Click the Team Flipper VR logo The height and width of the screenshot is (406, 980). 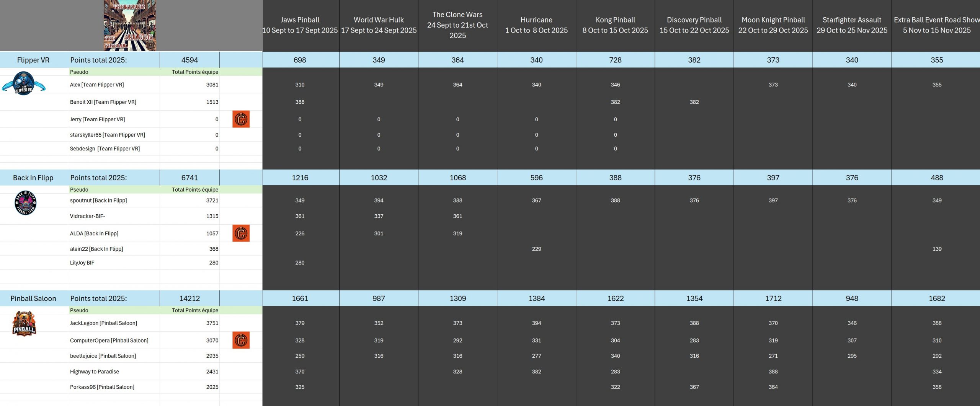point(24,84)
